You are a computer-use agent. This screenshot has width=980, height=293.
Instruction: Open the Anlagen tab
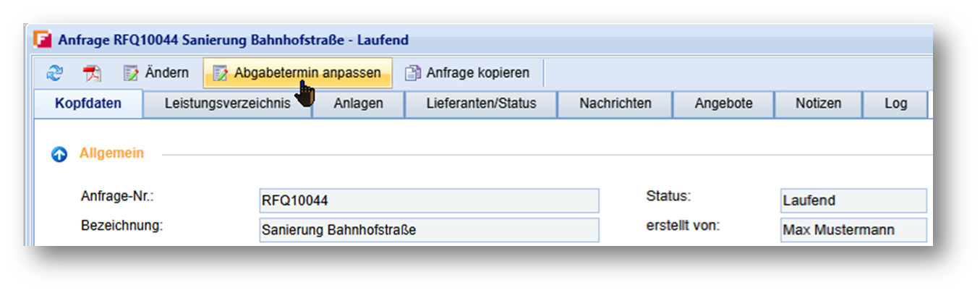358,103
